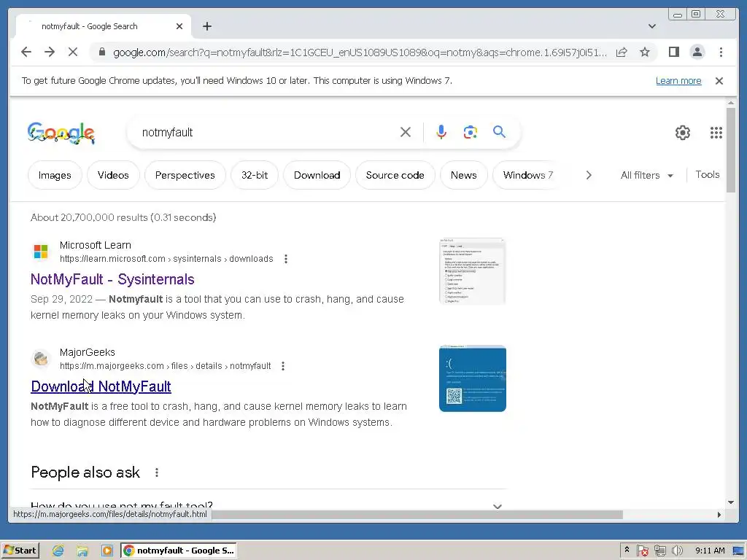Apply the Download filter chip
The image size is (747, 560).
coord(317,175)
